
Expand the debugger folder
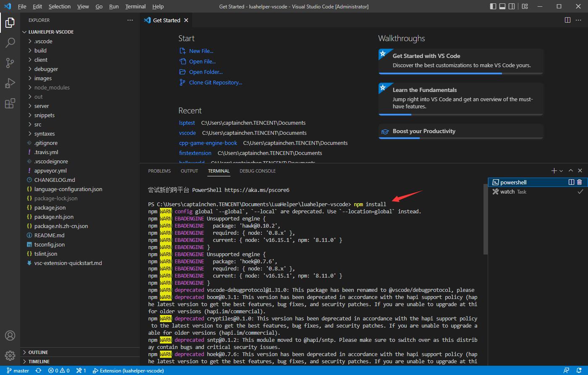click(80, 69)
